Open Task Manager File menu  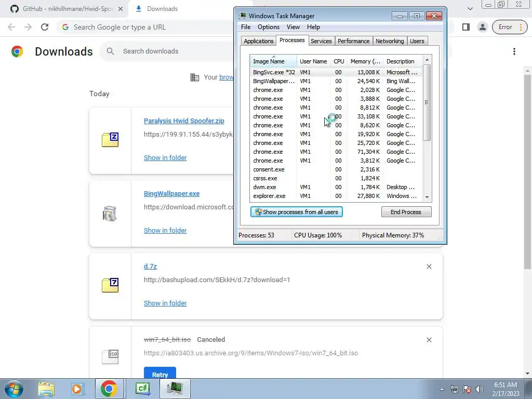click(246, 27)
